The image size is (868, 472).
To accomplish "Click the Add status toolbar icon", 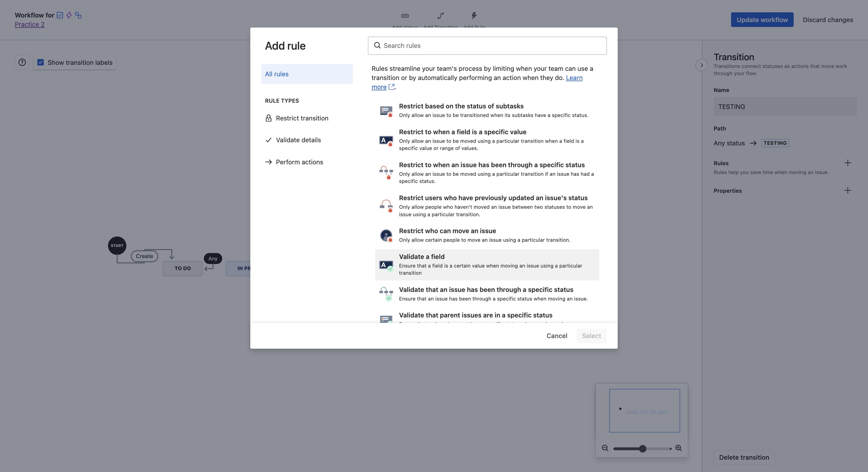I will (405, 16).
